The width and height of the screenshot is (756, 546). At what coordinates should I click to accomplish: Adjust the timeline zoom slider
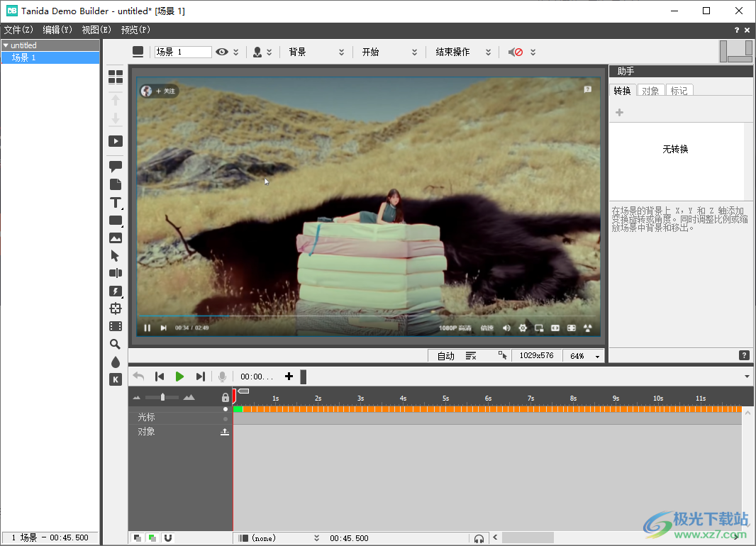pyautogui.click(x=162, y=397)
